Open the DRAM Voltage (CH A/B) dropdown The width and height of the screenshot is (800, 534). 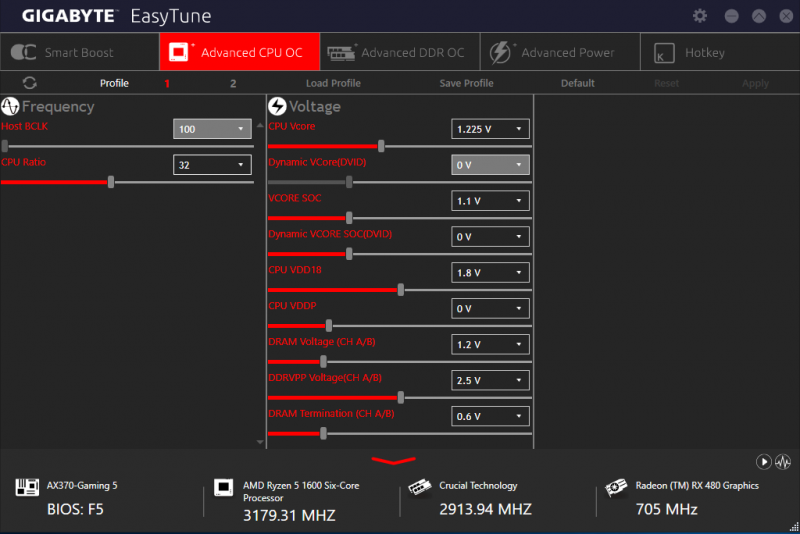tap(490, 344)
